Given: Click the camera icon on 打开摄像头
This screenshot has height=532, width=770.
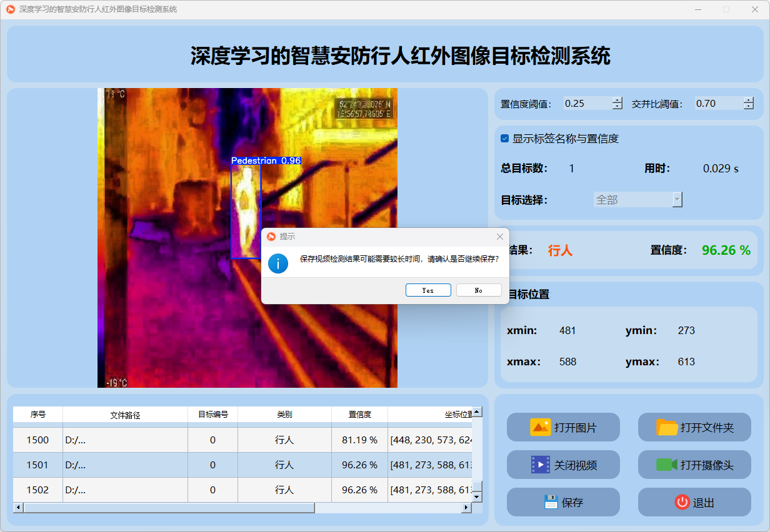Looking at the screenshot, I should [667, 465].
